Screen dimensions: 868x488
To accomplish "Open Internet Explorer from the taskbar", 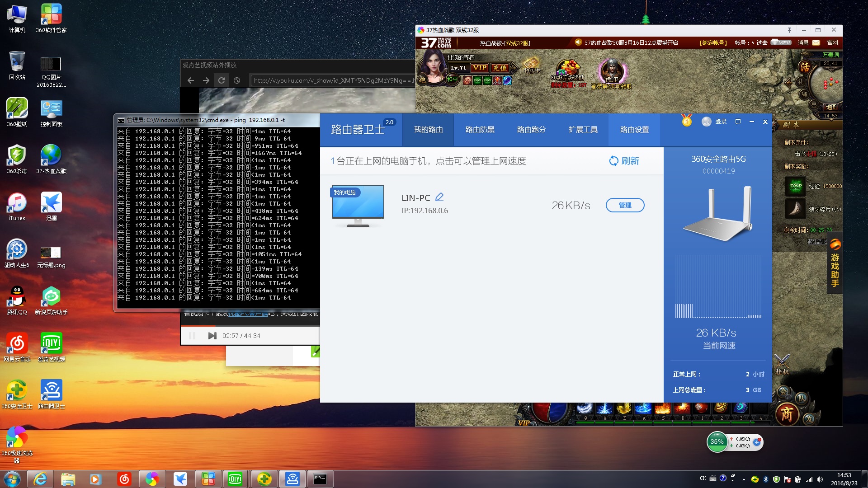I will [x=40, y=479].
